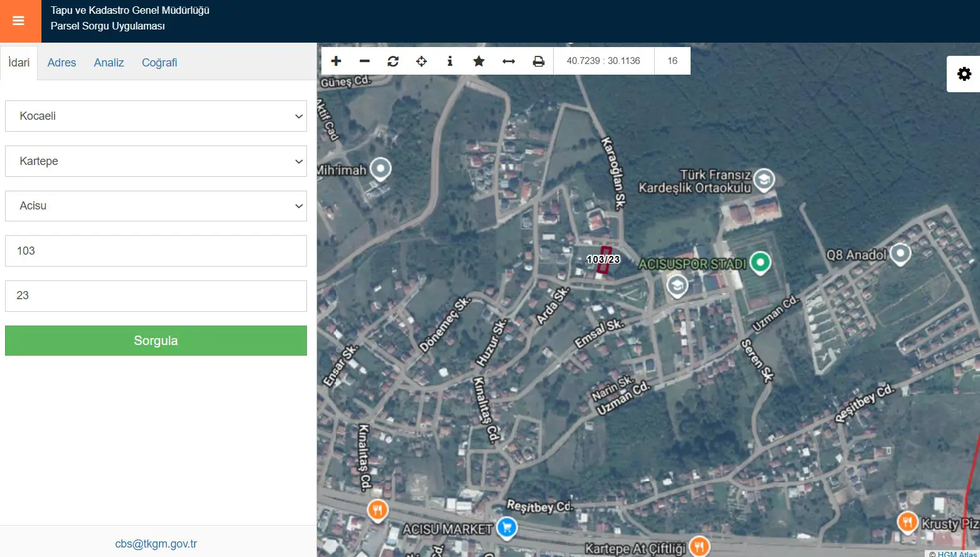This screenshot has width=980, height=557.
Task: Expand the Acisu neighborhood dropdown
Action: pos(156,206)
